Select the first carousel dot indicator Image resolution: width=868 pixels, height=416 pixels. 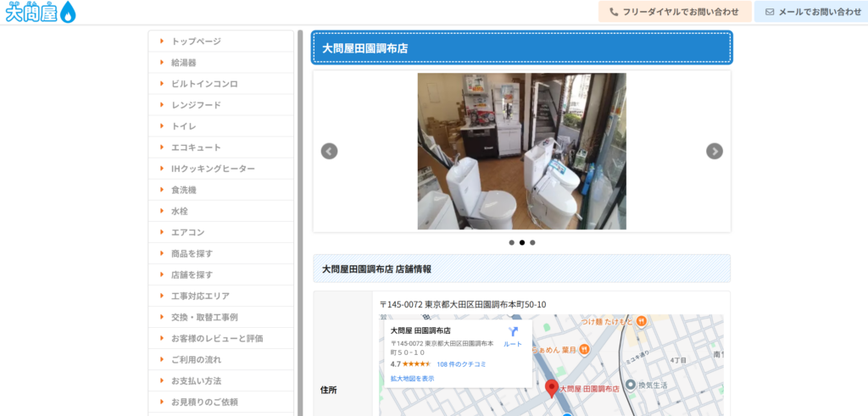click(511, 242)
